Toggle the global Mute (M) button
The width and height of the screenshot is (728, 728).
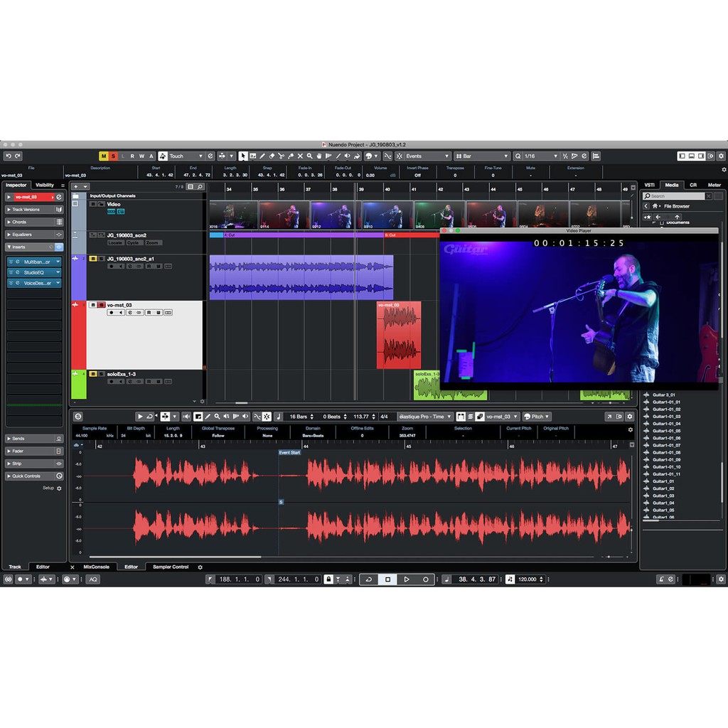pos(103,156)
